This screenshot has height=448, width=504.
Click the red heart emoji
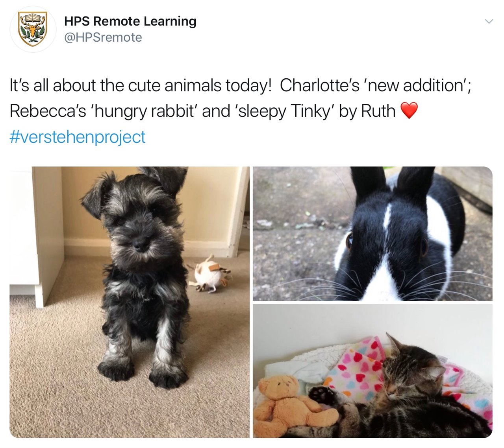click(x=409, y=111)
